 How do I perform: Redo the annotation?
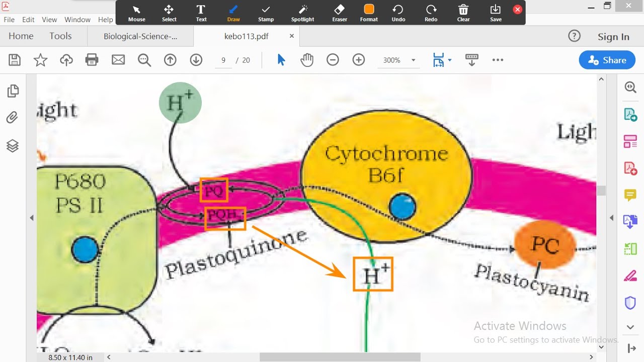click(x=431, y=13)
